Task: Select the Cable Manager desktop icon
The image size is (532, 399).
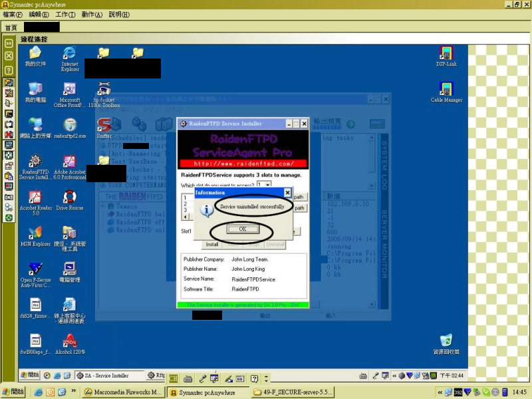Action: [446, 92]
